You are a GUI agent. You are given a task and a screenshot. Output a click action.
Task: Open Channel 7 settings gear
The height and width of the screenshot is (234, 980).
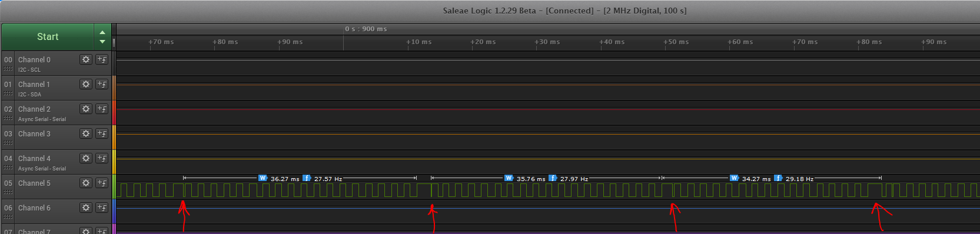pos(86,230)
